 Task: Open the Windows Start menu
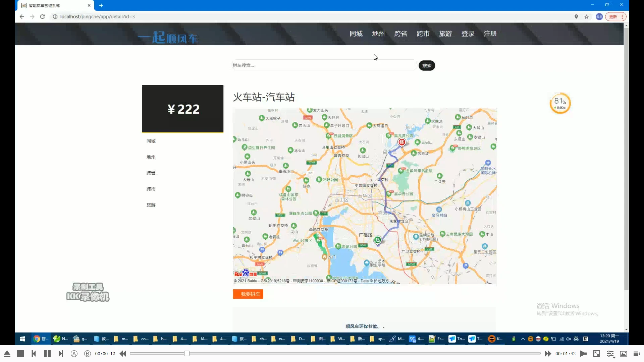[22, 339]
